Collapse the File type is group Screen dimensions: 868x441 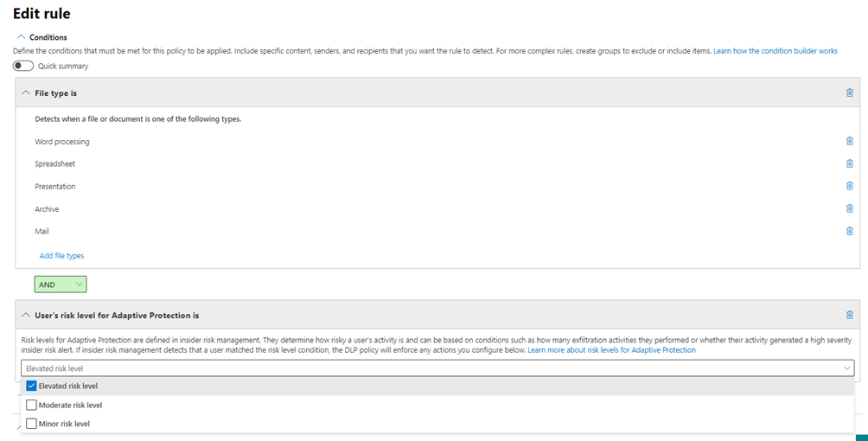click(x=25, y=93)
